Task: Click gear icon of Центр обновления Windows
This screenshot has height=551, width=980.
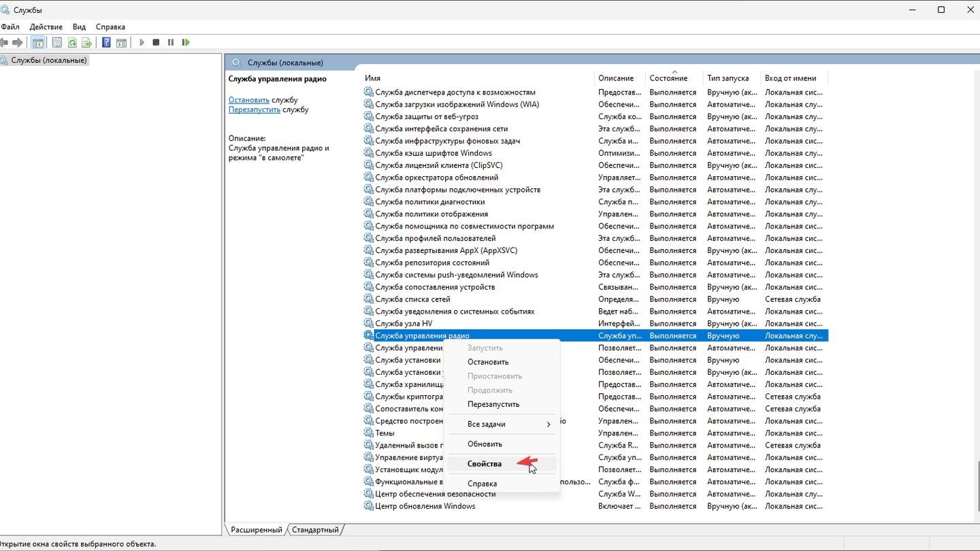Action: pos(369,506)
